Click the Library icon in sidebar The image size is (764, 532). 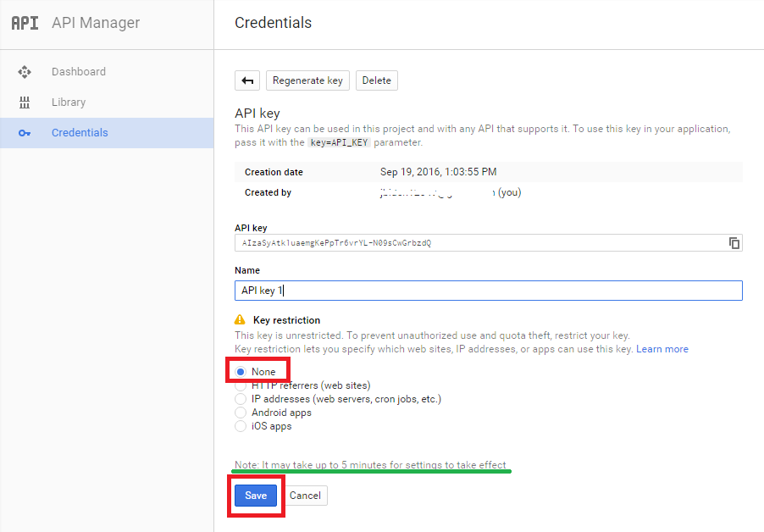[x=25, y=103]
